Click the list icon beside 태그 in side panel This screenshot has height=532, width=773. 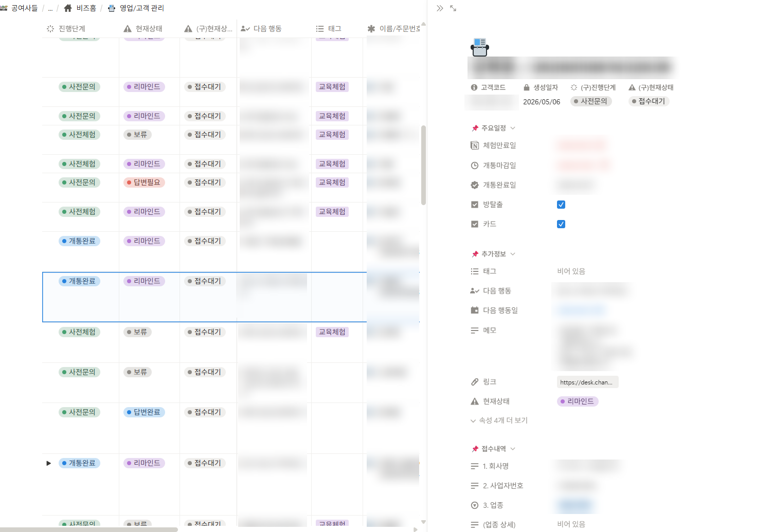point(475,271)
